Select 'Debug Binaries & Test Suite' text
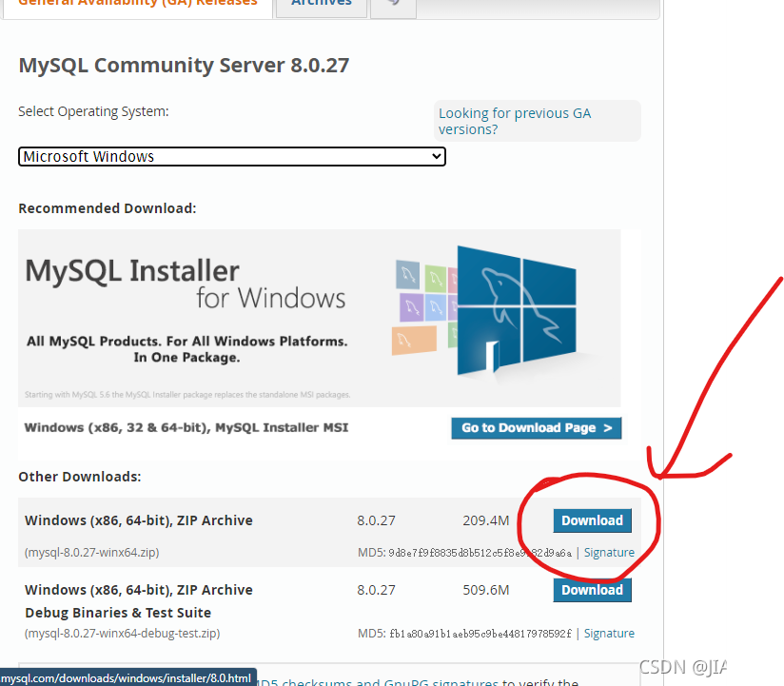 118,613
